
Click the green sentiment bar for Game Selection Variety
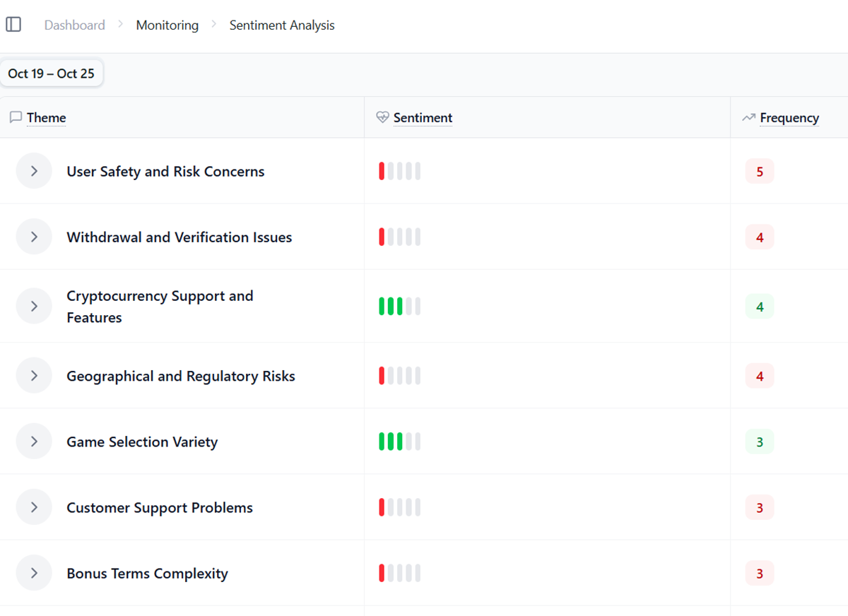pyautogui.click(x=391, y=442)
